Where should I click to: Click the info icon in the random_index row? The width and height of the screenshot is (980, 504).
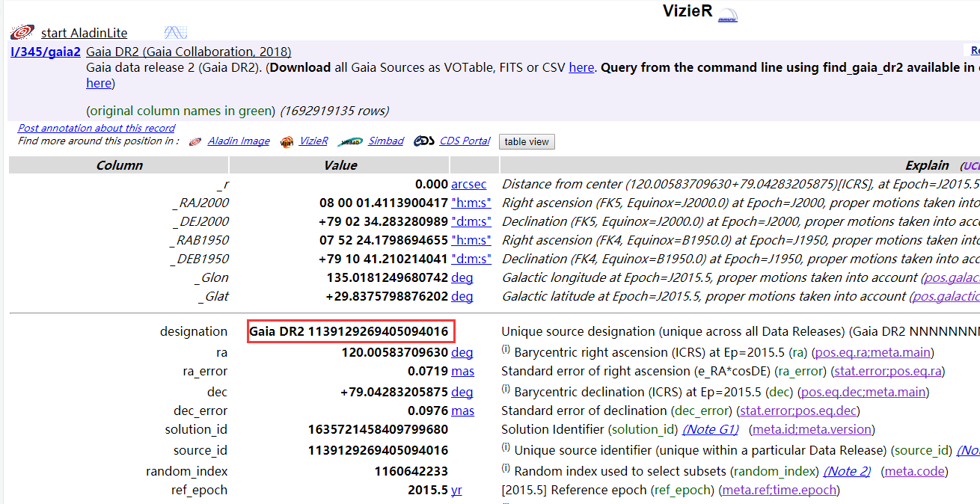[x=506, y=470]
